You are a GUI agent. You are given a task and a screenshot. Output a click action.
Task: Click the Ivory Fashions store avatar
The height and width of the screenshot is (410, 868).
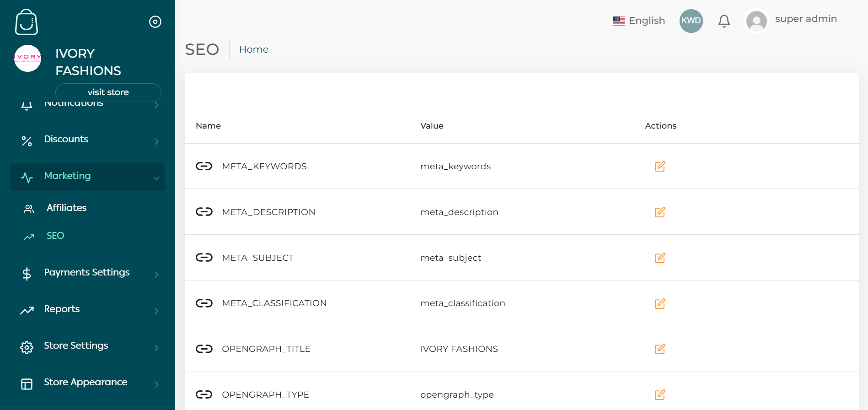28,58
